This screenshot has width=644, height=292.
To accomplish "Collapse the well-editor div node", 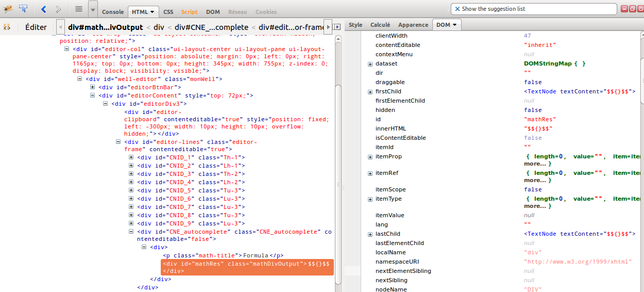I will (x=80, y=79).
